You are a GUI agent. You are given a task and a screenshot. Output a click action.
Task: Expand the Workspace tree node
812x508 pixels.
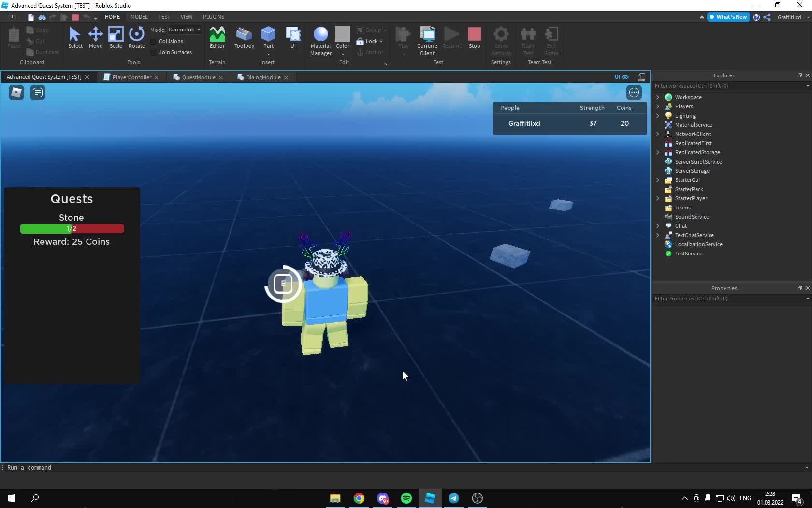(657, 97)
